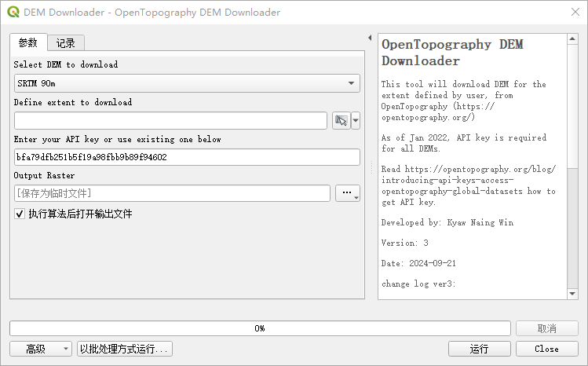Close the DEM Downloader dialog window
Screen dimensions: 588x366
(575, 12)
